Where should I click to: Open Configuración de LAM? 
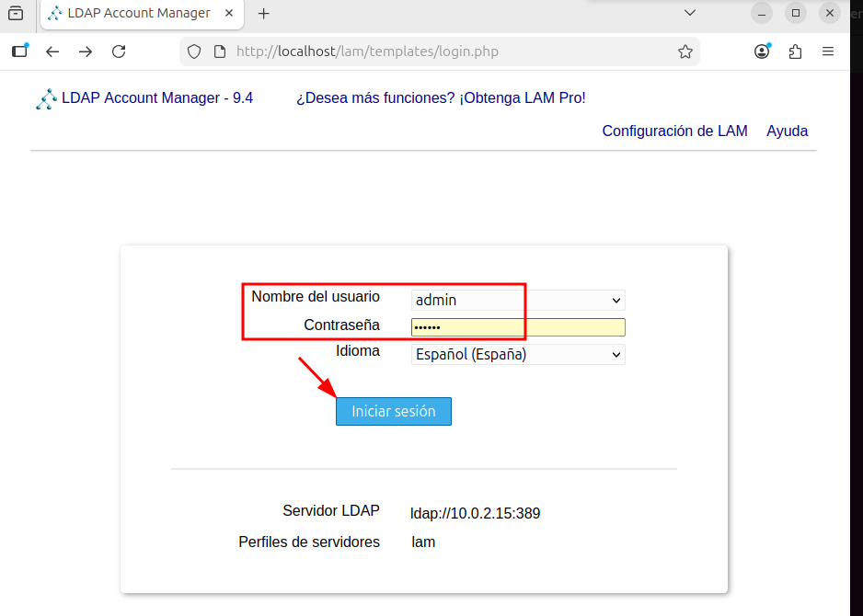click(674, 131)
